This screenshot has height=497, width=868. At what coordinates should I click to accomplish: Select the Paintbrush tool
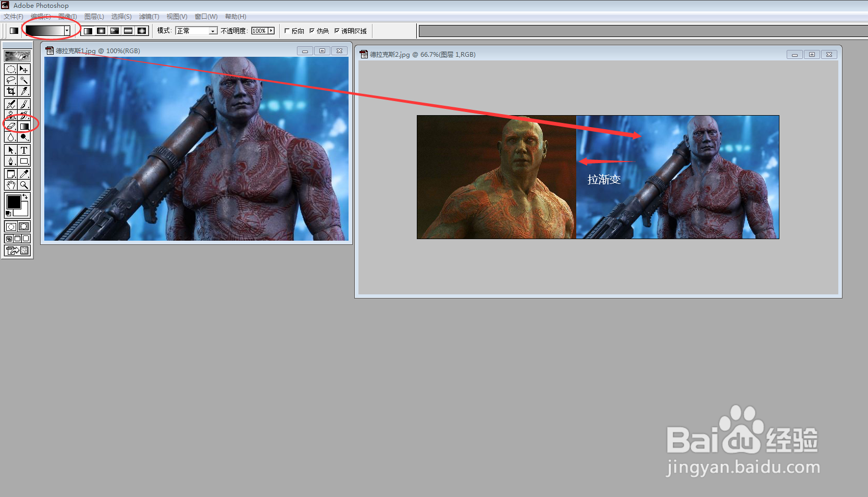pyautogui.click(x=24, y=105)
